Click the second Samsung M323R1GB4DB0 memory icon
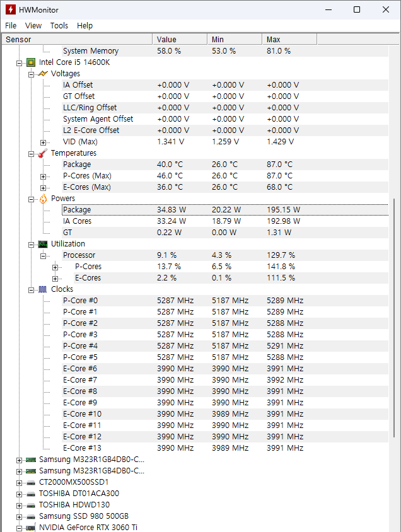 point(31,471)
